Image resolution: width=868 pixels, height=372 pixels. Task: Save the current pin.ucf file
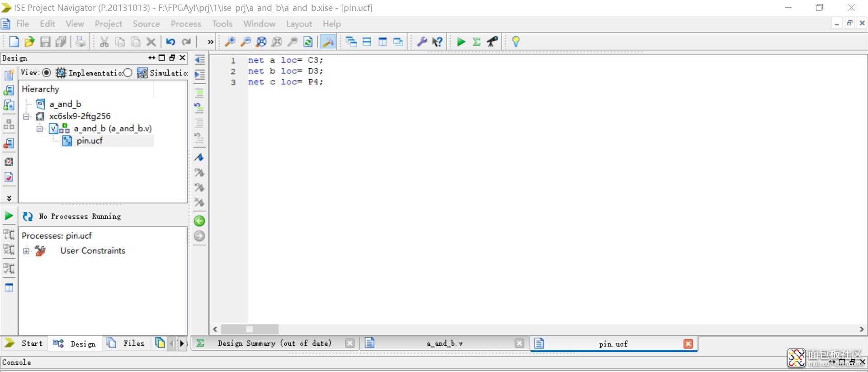(x=45, y=42)
